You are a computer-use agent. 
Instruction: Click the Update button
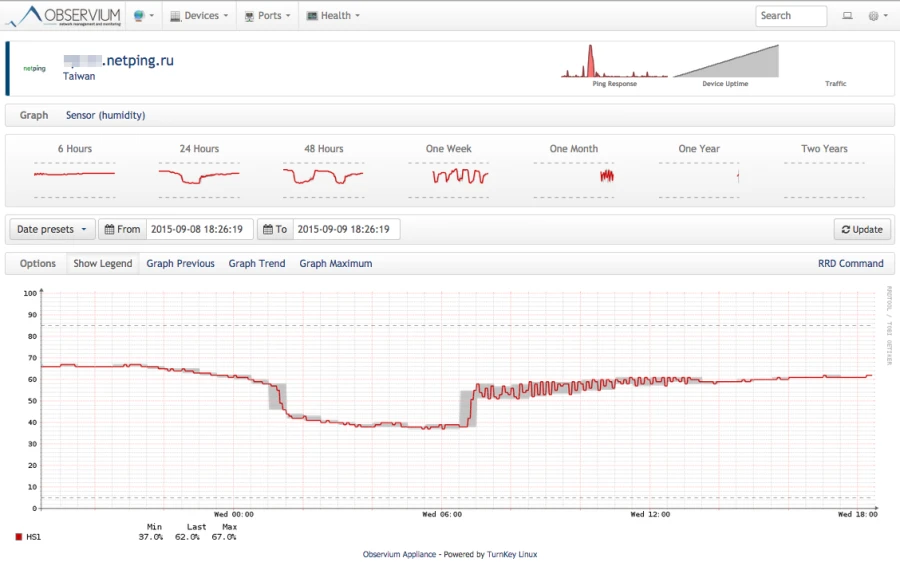point(862,229)
